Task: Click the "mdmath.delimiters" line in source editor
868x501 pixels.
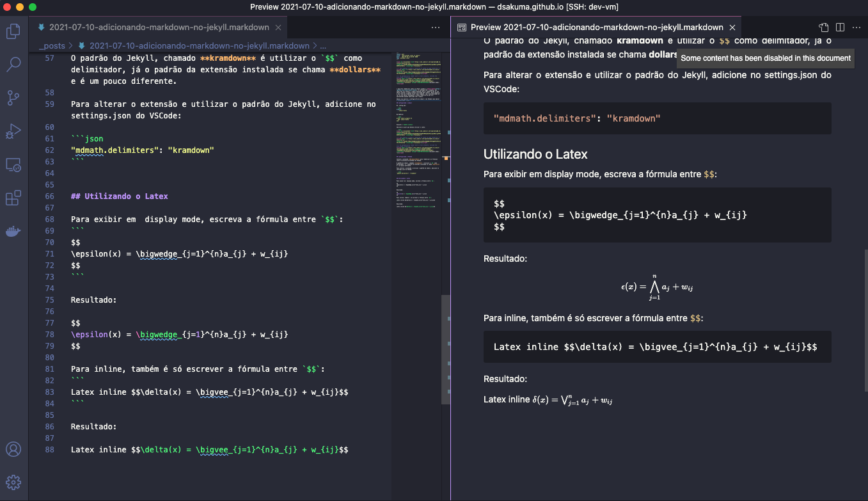Action: [x=142, y=150]
